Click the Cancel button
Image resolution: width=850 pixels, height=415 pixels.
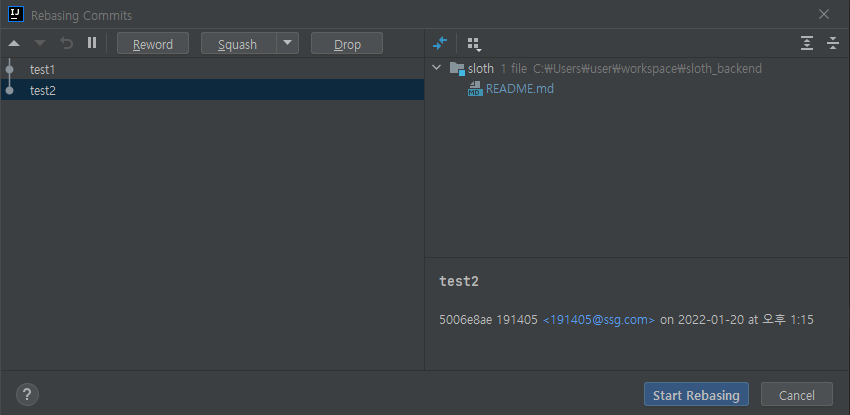796,394
